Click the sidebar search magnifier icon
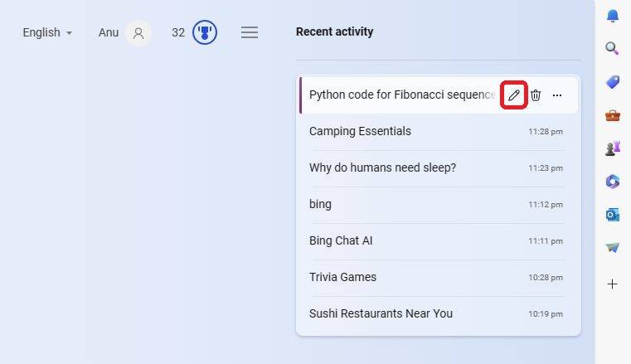The width and height of the screenshot is (631, 364). tap(613, 49)
